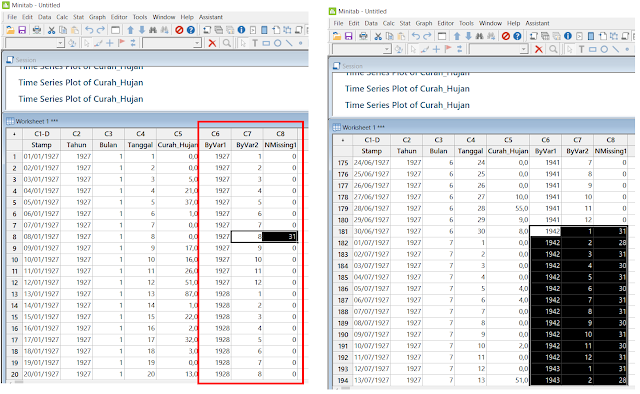640x394 pixels.
Task: Open Editor menu in right window
Action: click(x=445, y=23)
